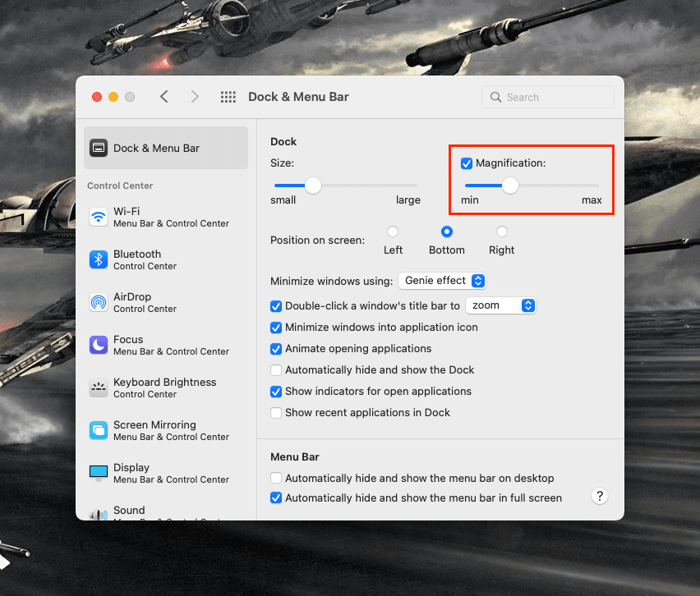Screen dimensions: 700x596
Task: Uncheck Show indicators for open applications
Action: click(x=276, y=392)
